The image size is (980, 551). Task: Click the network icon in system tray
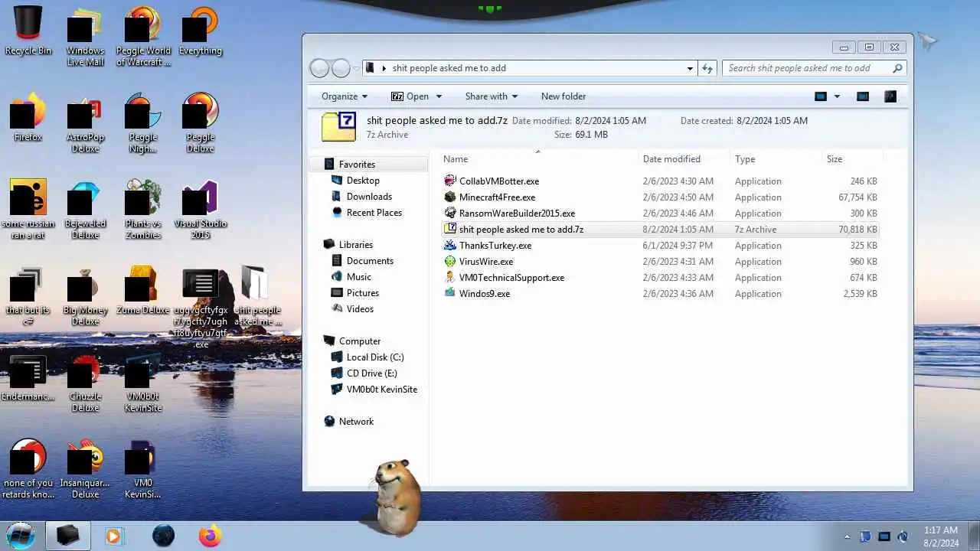884,536
